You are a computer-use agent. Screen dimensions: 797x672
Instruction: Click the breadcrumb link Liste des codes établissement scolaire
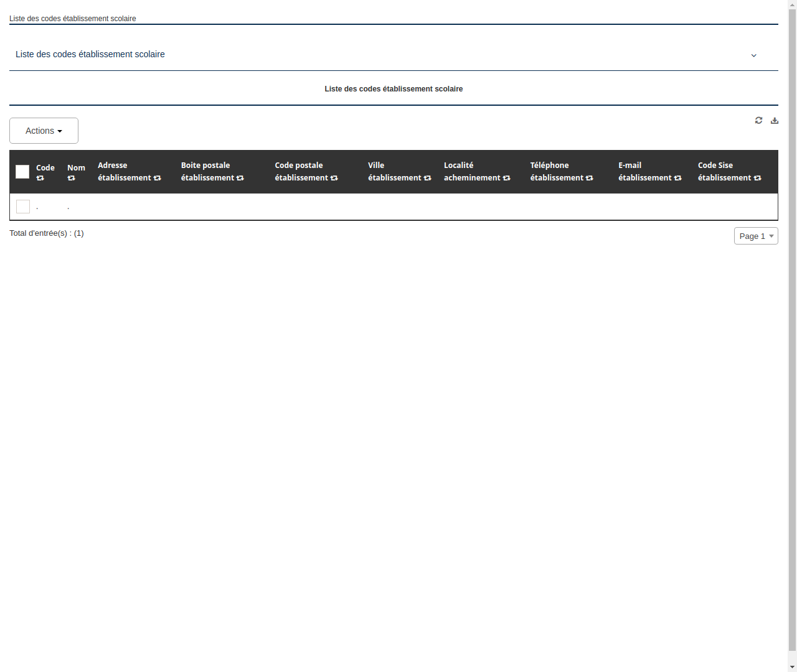73,19
